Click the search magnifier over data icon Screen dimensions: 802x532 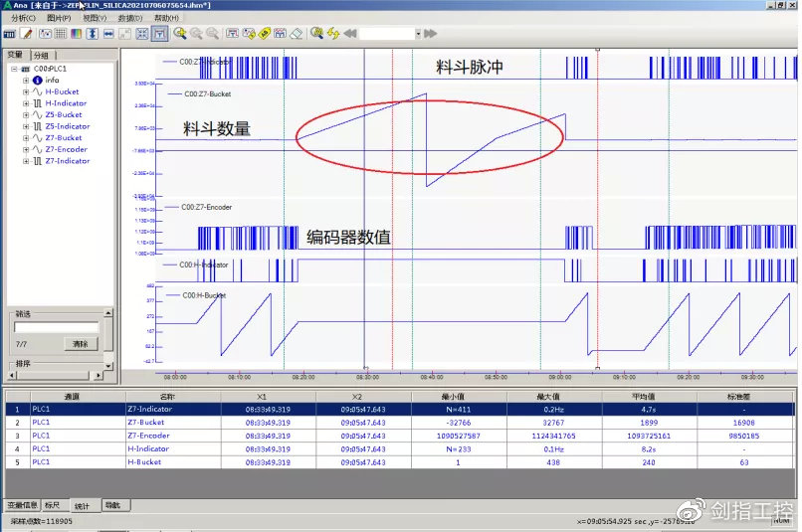(316, 34)
